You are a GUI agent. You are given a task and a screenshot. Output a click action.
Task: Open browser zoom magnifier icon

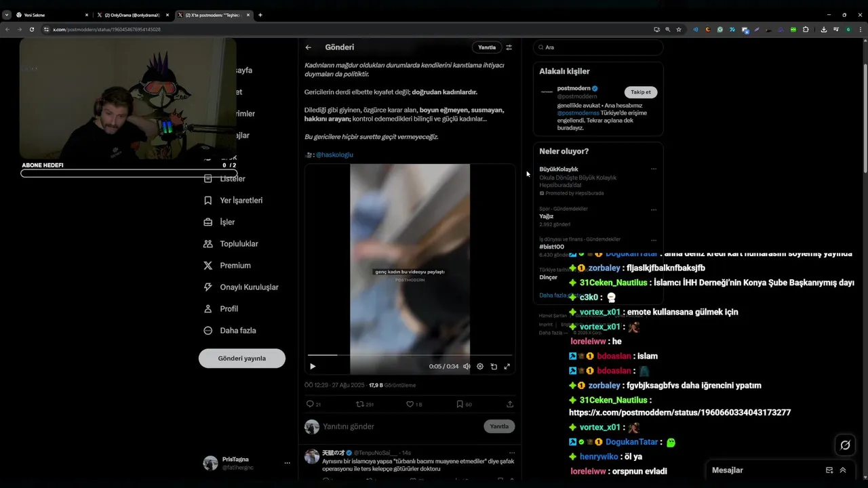pos(667,30)
